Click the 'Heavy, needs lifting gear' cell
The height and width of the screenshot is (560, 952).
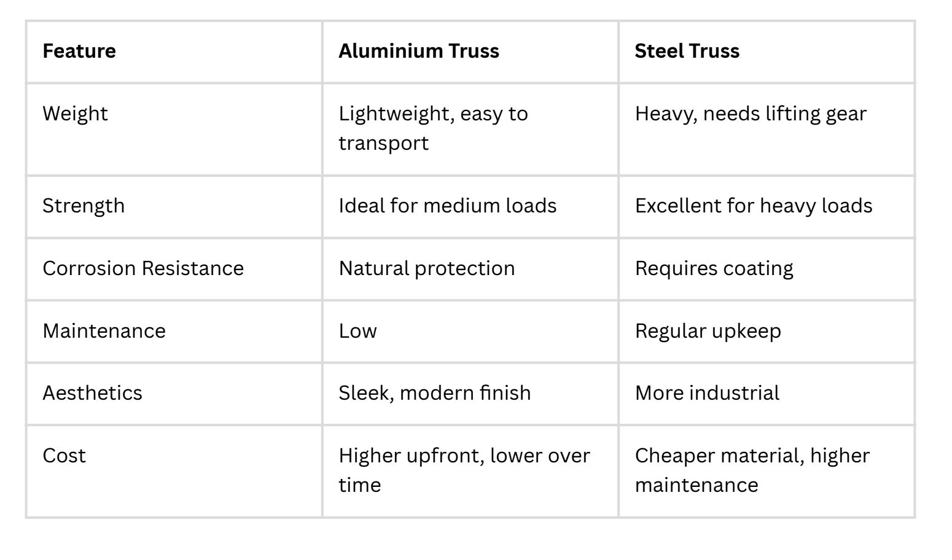point(750,114)
